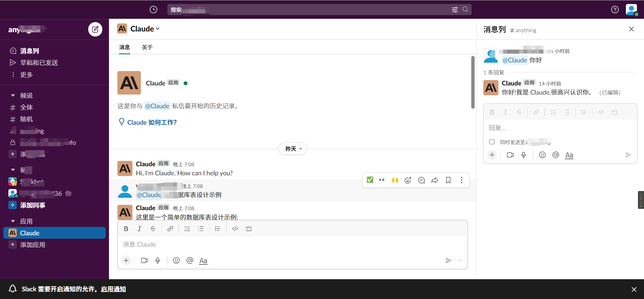644x299 pixels.
Task: Open the add reaction emoji picker
Action: click(x=408, y=180)
